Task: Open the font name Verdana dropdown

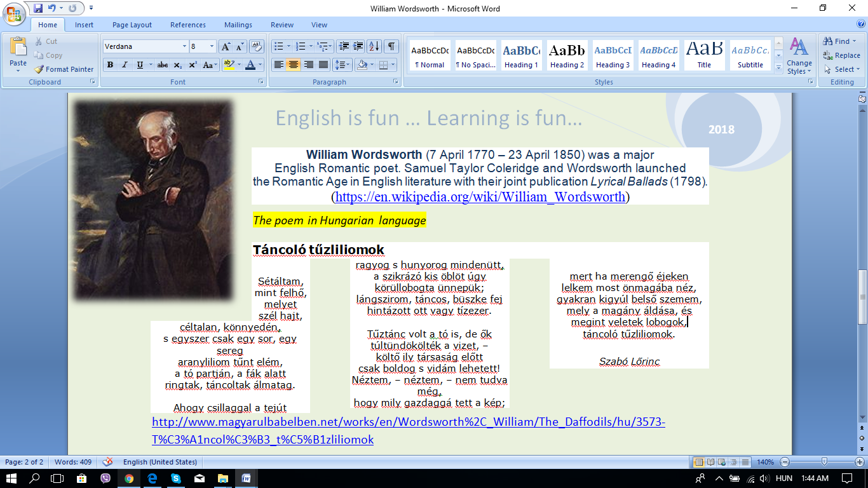Action: coord(184,46)
